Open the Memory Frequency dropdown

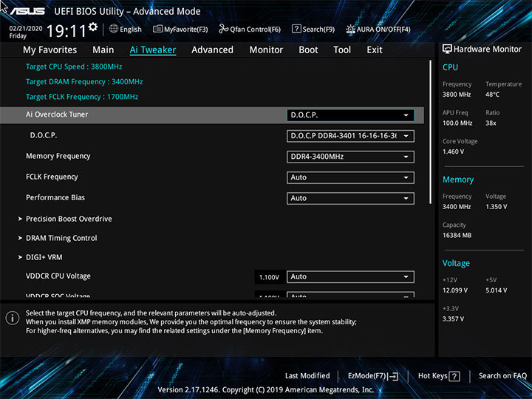coord(350,157)
